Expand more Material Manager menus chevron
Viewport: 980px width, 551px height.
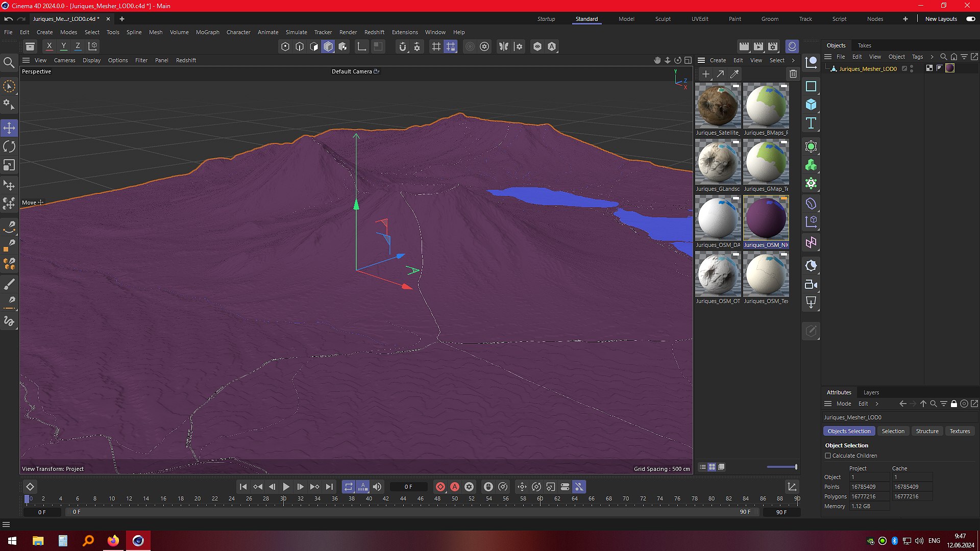(793, 60)
